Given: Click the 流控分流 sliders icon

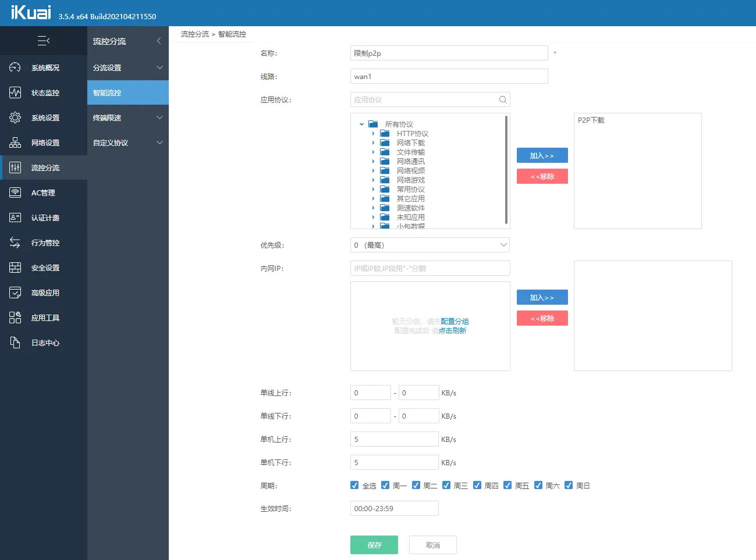Looking at the screenshot, I should (x=15, y=167).
